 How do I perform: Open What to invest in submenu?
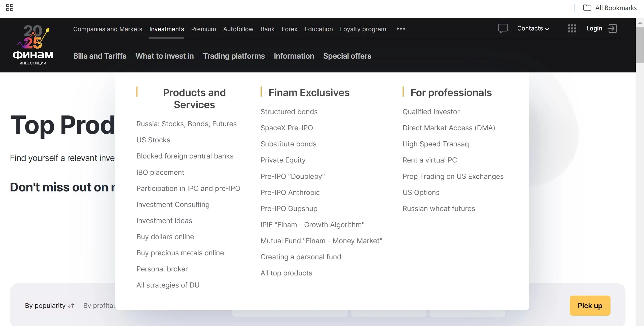[x=165, y=56]
